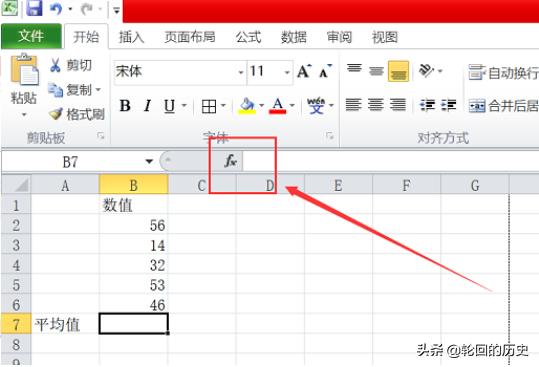
Task: Expand the Name Box dropdown arrow
Action: pyautogui.click(x=149, y=161)
